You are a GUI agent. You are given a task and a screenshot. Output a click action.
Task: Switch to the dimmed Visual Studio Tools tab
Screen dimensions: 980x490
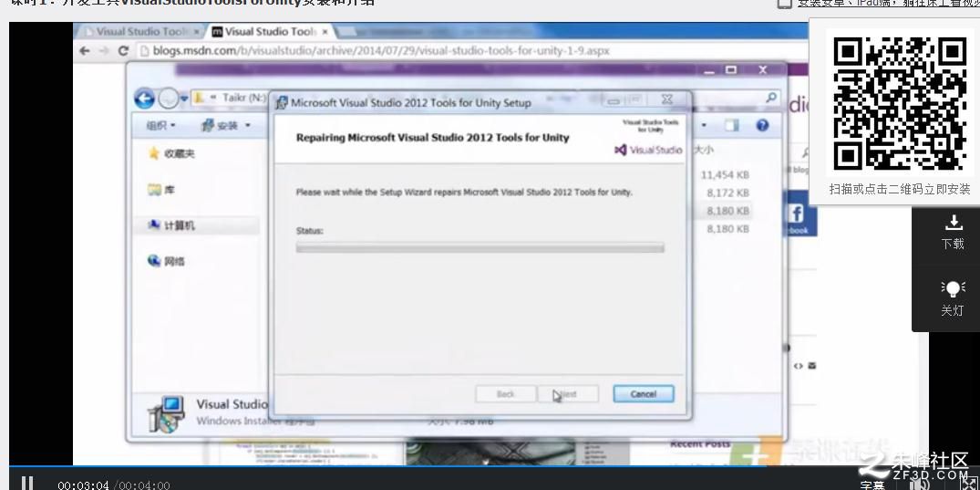coord(141,31)
